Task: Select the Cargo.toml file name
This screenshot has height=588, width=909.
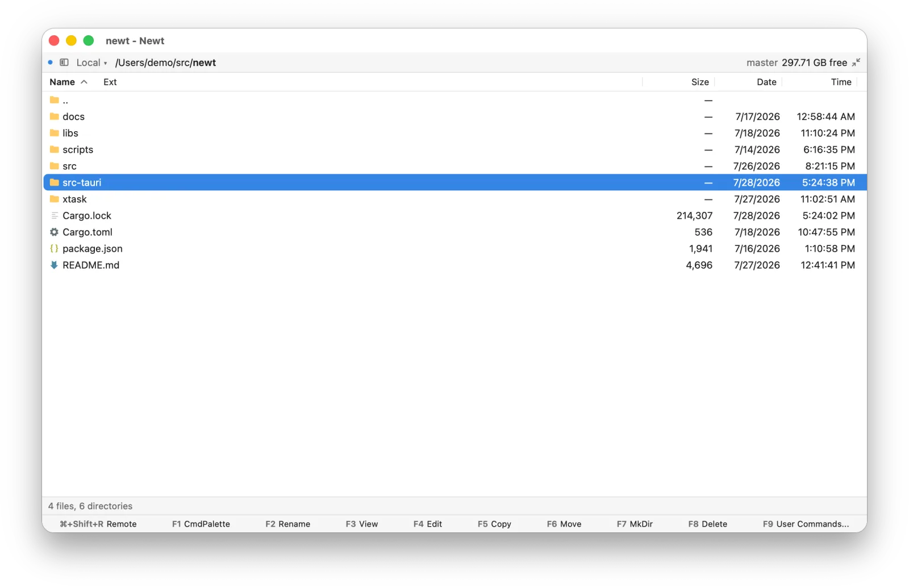Action: [x=87, y=232]
